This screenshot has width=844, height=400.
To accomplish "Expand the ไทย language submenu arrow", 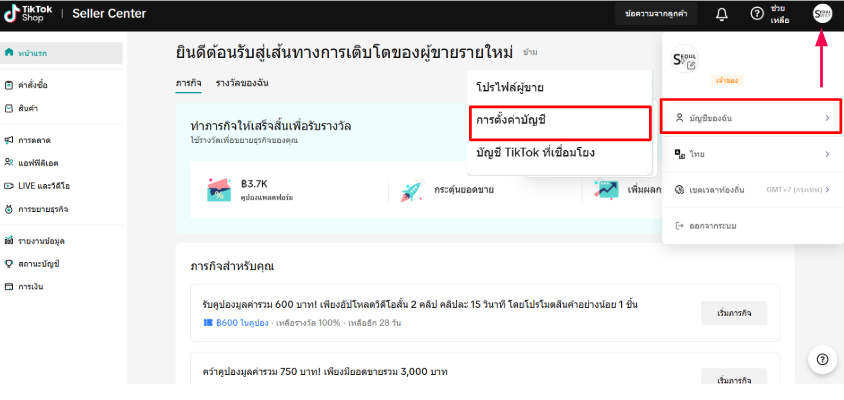I will coord(827,154).
